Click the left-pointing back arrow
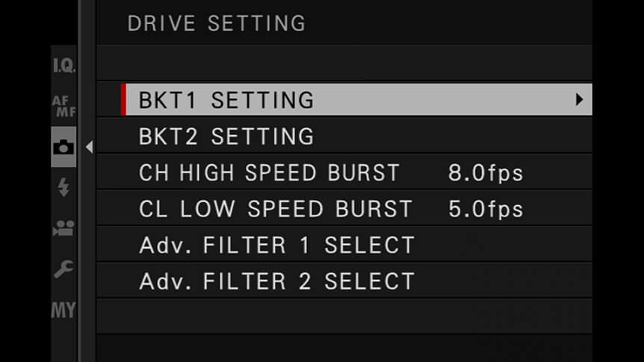Viewport: 644px width, 362px height. pos(90,147)
